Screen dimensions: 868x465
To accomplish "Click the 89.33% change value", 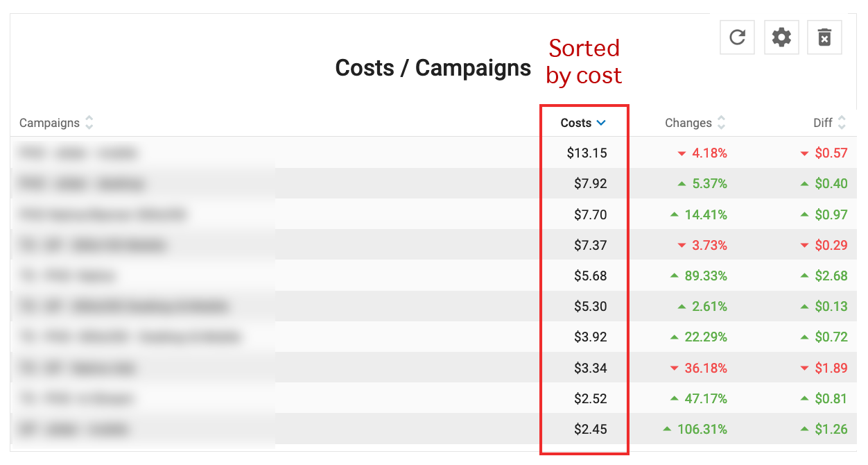I will (706, 276).
